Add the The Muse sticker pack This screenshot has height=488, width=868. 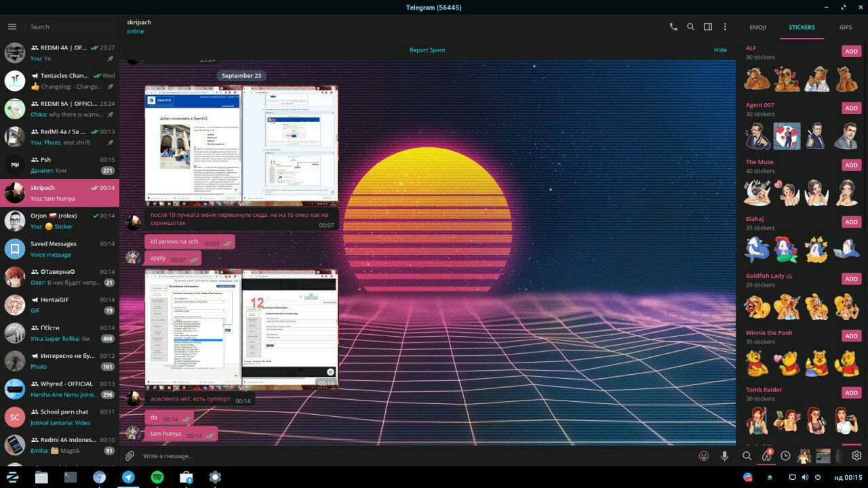[851, 165]
